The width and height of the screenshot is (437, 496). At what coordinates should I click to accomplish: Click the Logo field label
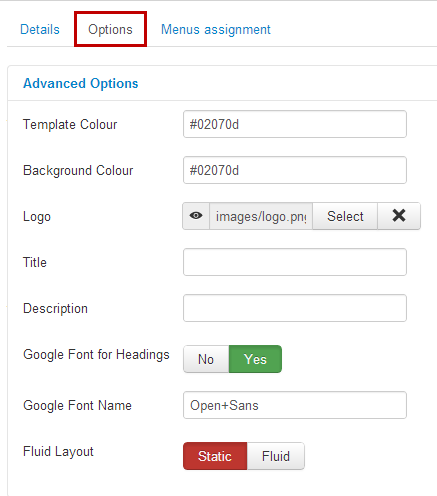[37, 217]
